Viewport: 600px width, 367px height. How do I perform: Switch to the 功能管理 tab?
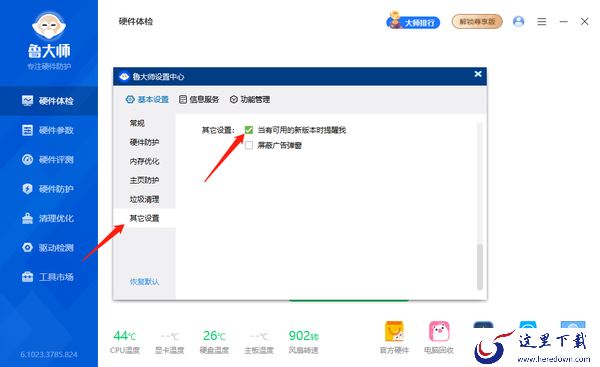[x=250, y=99]
